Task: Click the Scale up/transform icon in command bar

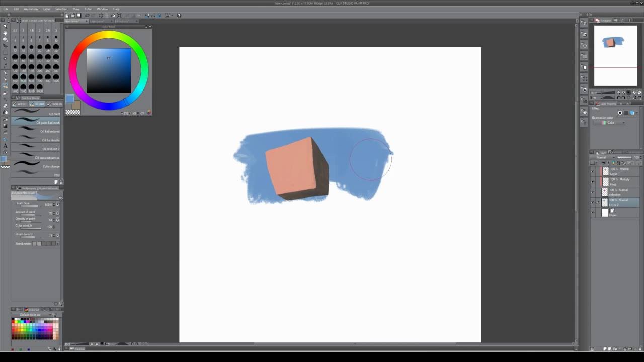Action: [x=119, y=16]
